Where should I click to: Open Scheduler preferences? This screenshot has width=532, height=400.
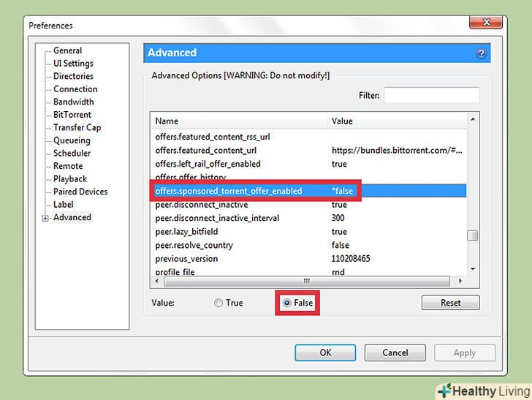tap(72, 153)
